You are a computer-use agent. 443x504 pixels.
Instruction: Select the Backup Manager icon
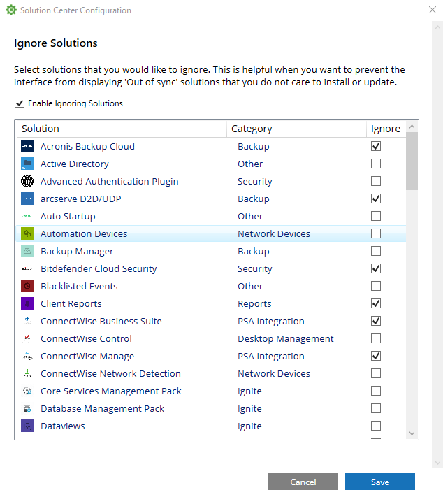pos(27,252)
